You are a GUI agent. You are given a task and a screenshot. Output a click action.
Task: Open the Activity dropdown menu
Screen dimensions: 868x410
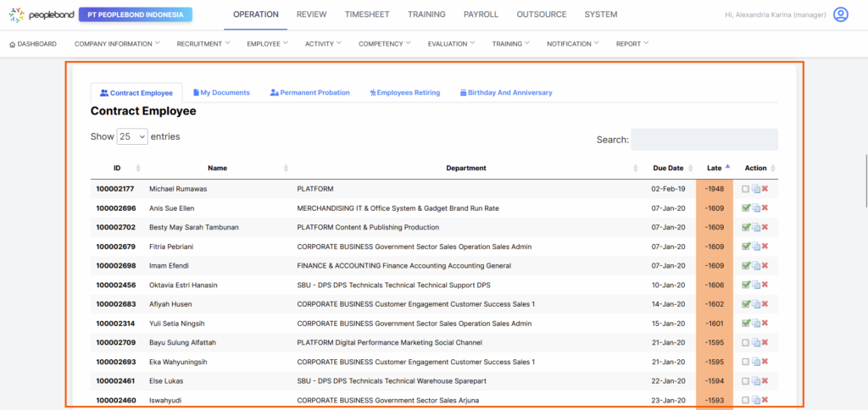tap(323, 44)
